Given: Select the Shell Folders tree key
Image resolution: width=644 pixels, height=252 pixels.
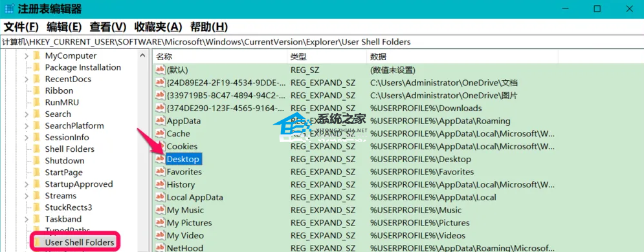Looking at the screenshot, I should pos(69,149).
